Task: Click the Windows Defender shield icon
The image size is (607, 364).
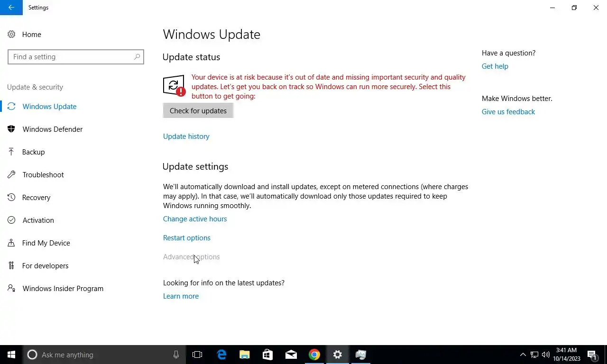Action: tap(11, 129)
